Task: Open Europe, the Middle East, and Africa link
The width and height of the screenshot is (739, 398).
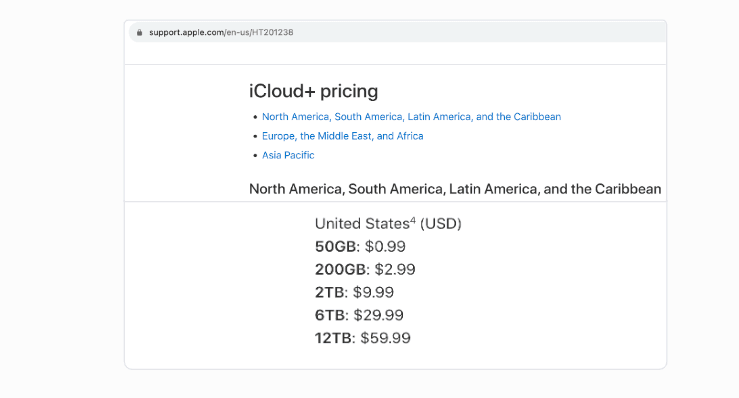Action: (343, 136)
